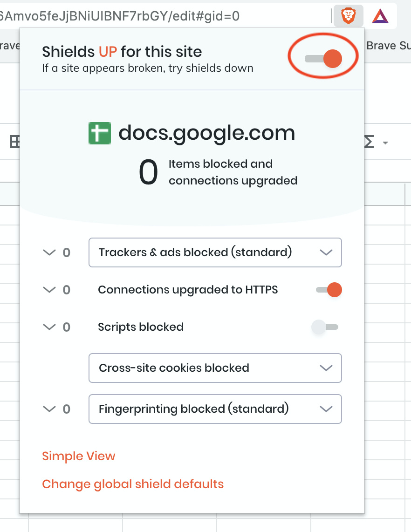Screen dimensions: 411x532
Task: Open Change global shield defaults
Action: coord(133,484)
